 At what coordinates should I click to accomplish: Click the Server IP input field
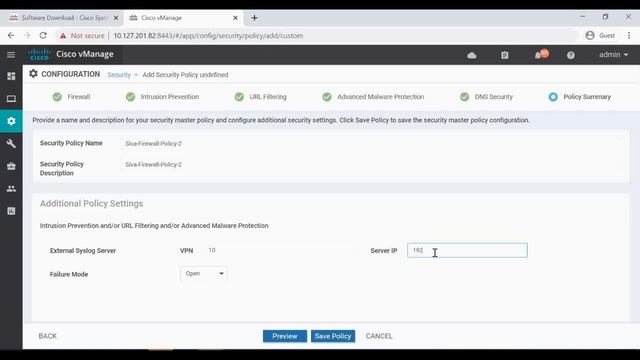(467, 250)
